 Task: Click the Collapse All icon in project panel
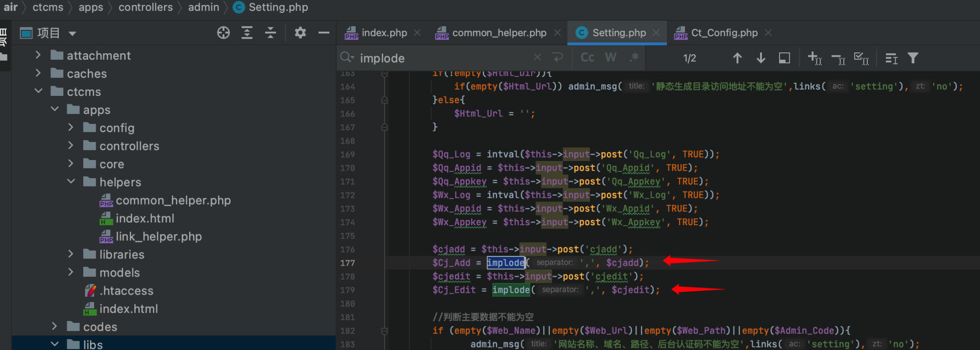[270, 33]
